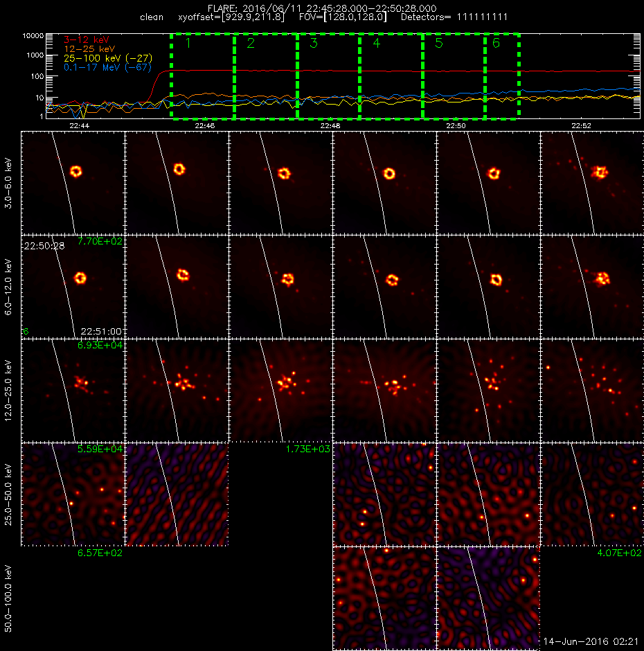Click the 'clean' algorithm label

(x=152, y=17)
